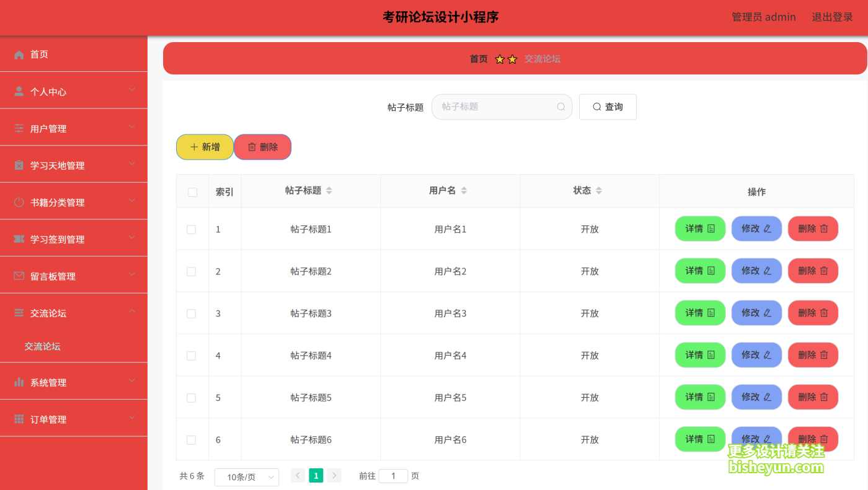868x490 pixels.
Task: Select the 学习签到管理 sidebar icon
Action: tap(19, 238)
